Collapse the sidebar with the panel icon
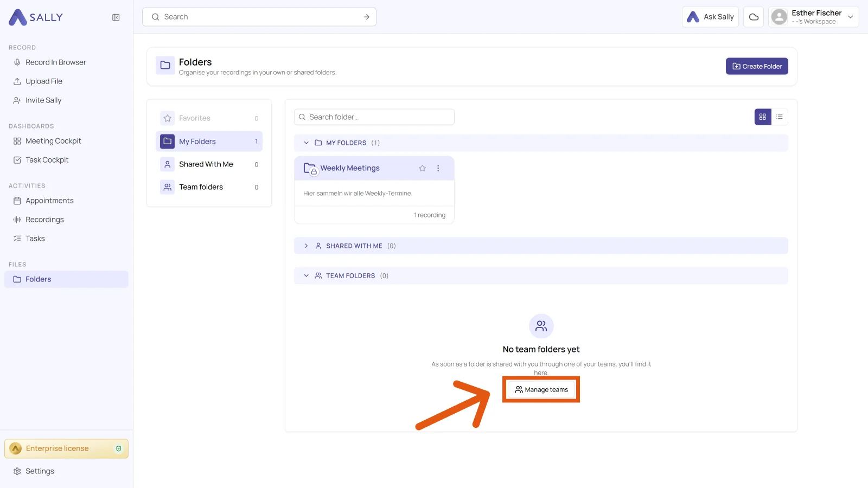Viewport: 868px width, 488px height. coord(116,17)
